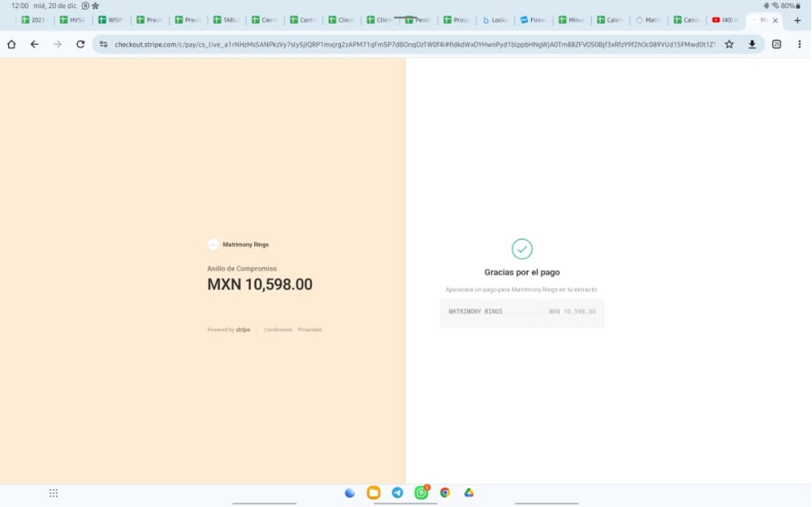Open the Firew tab
Image resolution: width=812 pixels, height=507 pixels.
[533, 20]
